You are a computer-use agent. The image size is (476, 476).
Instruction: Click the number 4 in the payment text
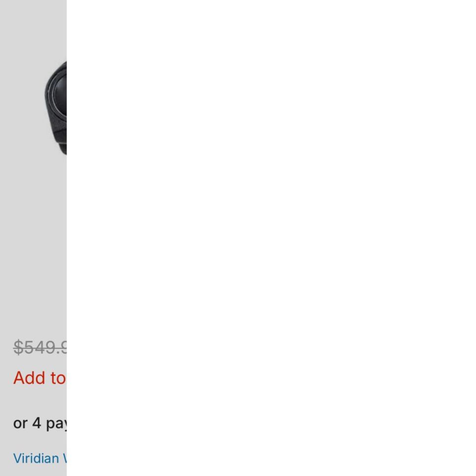tap(37, 423)
